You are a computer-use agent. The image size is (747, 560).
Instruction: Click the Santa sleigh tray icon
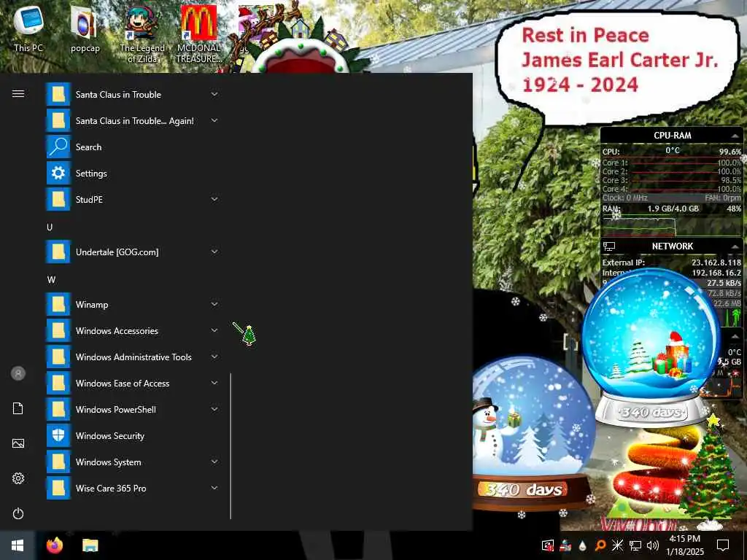pyautogui.click(x=565, y=545)
